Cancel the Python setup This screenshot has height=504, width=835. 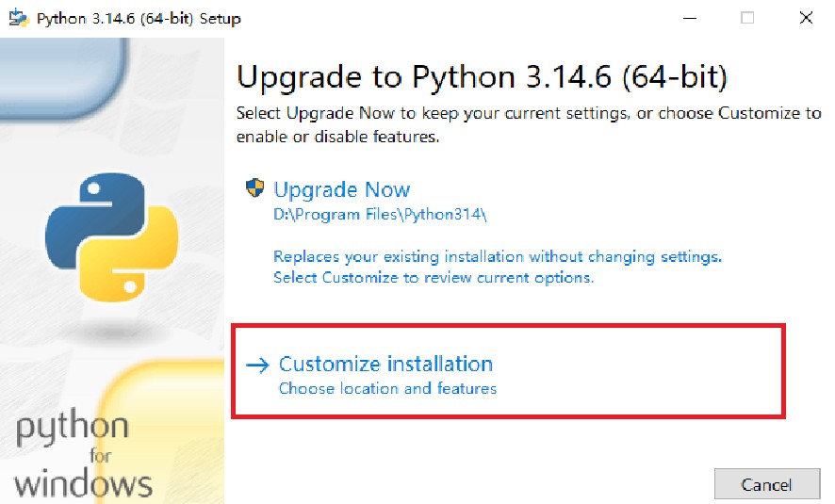[767, 485]
